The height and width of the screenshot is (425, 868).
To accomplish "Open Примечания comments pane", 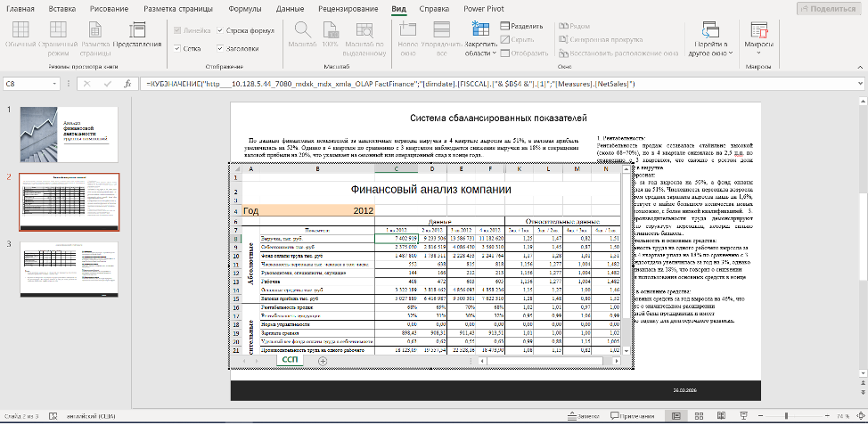I will click(633, 416).
